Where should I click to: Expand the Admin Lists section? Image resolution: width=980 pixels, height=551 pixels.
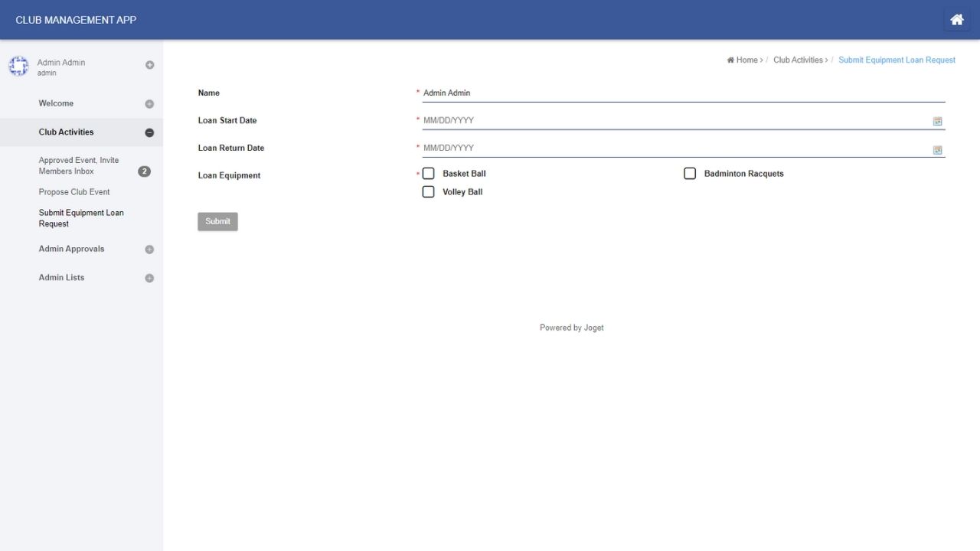click(149, 278)
